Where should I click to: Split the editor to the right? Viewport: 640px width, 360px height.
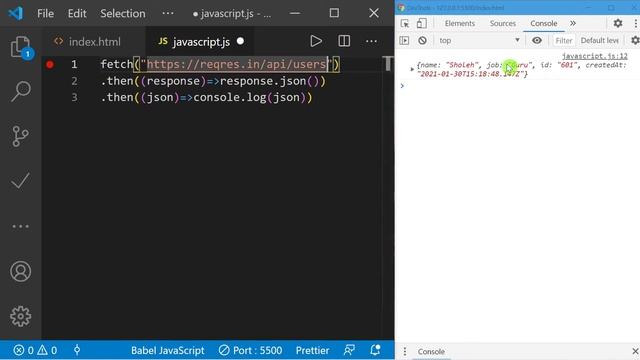click(x=344, y=41)
